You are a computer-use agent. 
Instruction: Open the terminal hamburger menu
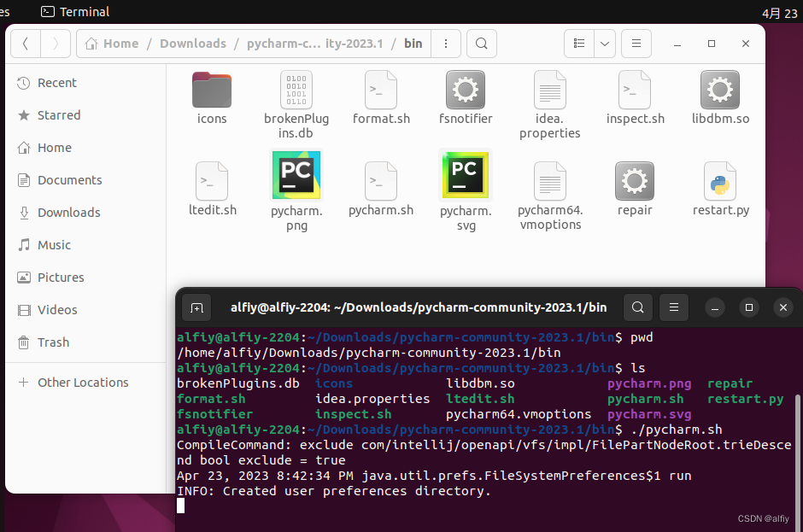click(674, 307)
